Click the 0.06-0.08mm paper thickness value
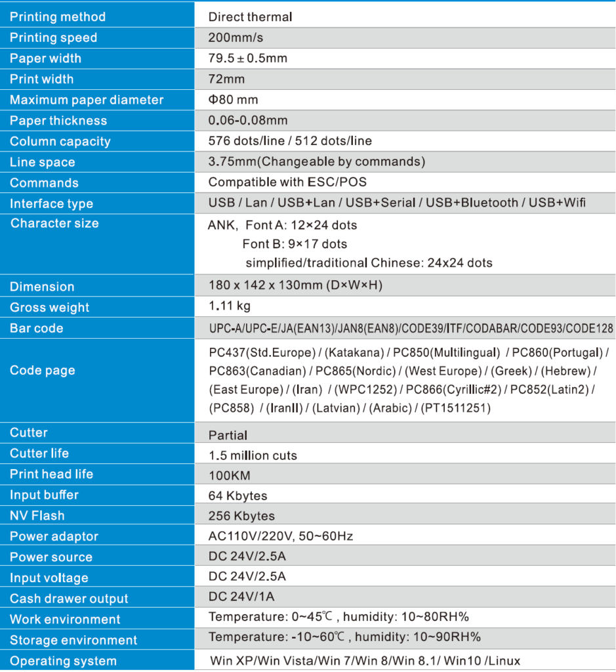Screen dimensions: 616x672 click(x=247, y=121)
